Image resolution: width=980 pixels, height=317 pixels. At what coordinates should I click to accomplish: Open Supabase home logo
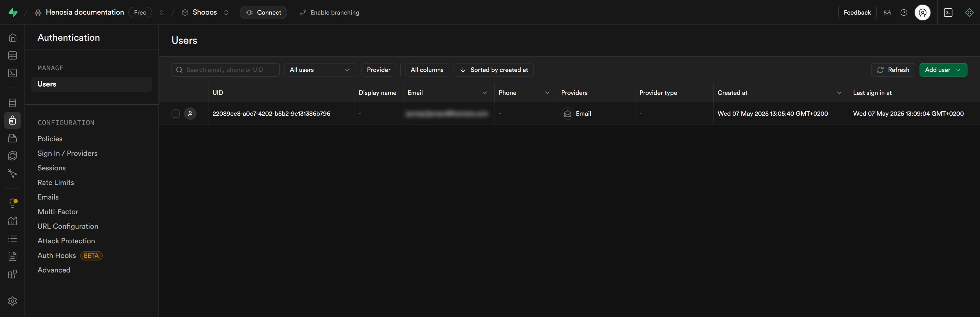click(x=13, y=13)
